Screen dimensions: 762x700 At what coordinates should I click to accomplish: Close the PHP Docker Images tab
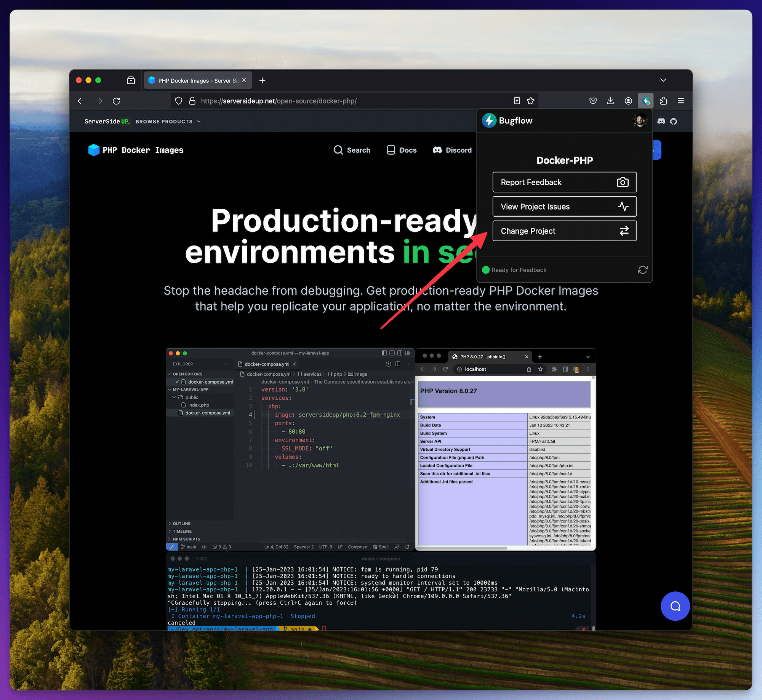tap(244, 80)
